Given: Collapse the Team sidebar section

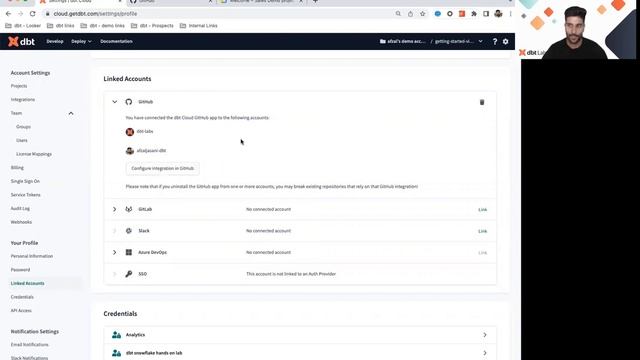Looking at the screenshot, I should 71,113.
